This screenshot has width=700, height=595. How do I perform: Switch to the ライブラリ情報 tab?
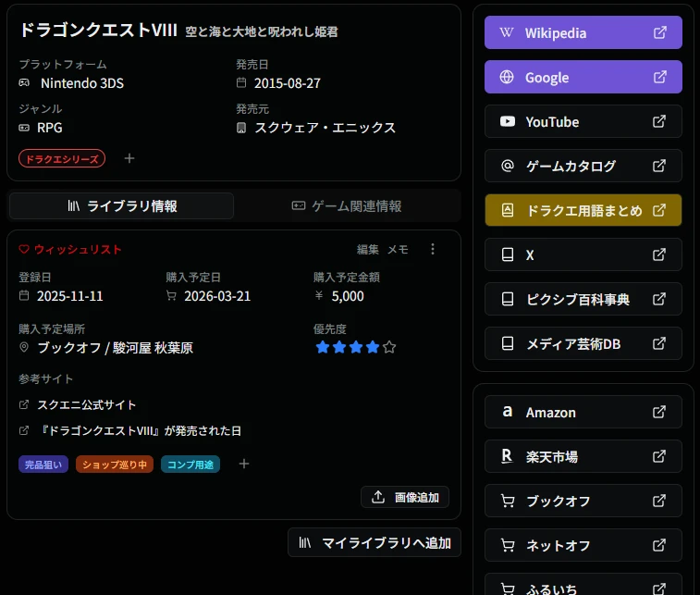pos(121,206)
